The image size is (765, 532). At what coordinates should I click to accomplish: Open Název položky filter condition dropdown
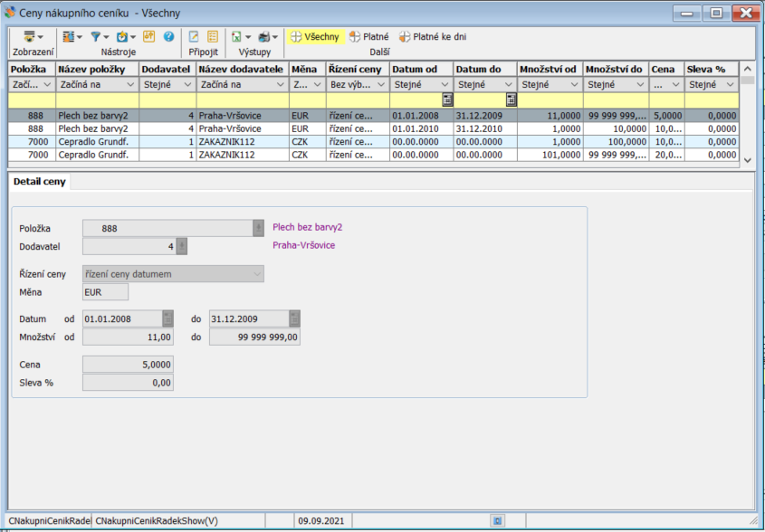[132, 85]
